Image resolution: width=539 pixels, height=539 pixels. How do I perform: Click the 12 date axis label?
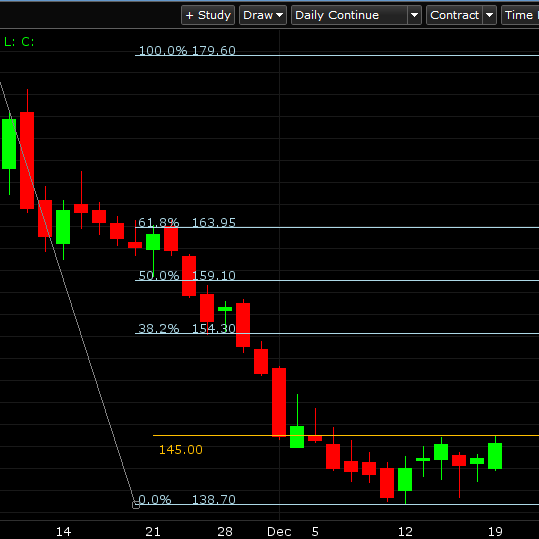405,532
